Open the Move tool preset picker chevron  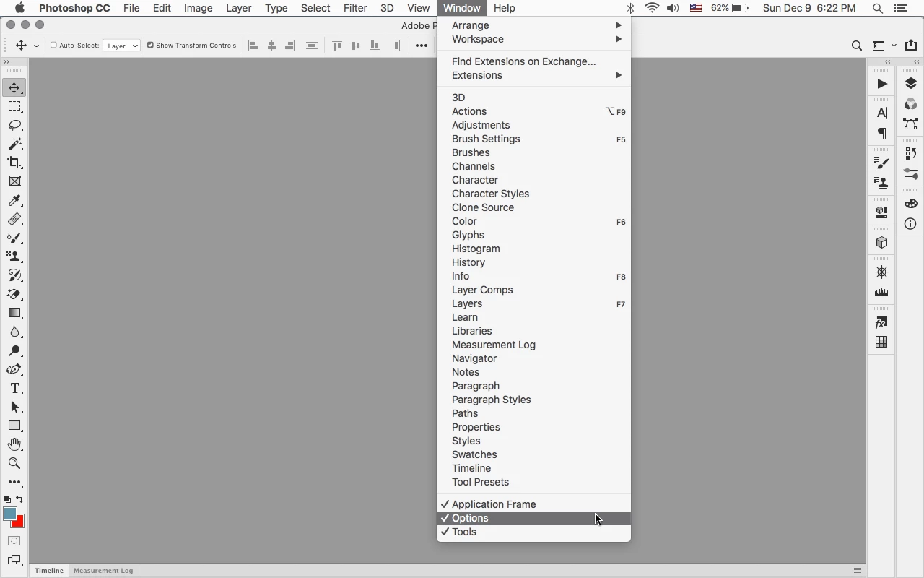36,46
